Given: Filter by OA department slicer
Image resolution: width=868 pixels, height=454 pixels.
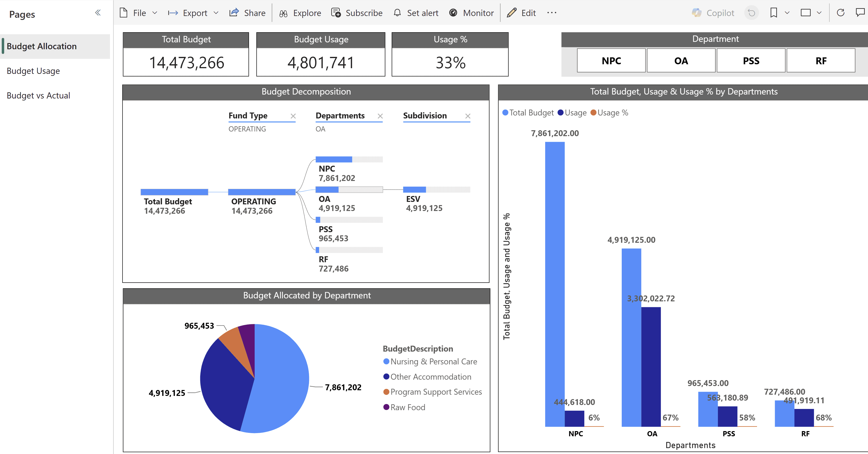Looking at the screenshot, I should pos(681,61).
